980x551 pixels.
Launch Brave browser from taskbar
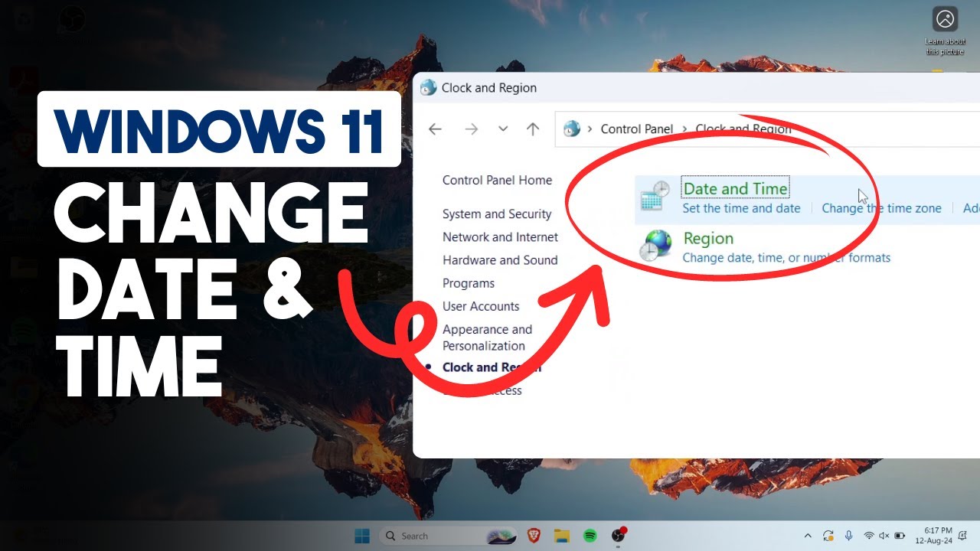pos(534,536)
